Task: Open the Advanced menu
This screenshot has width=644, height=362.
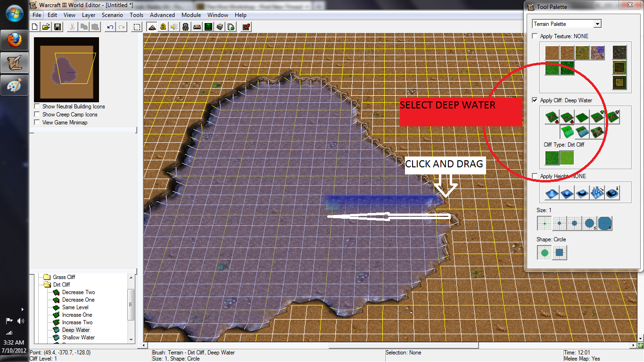Action: 162,15
